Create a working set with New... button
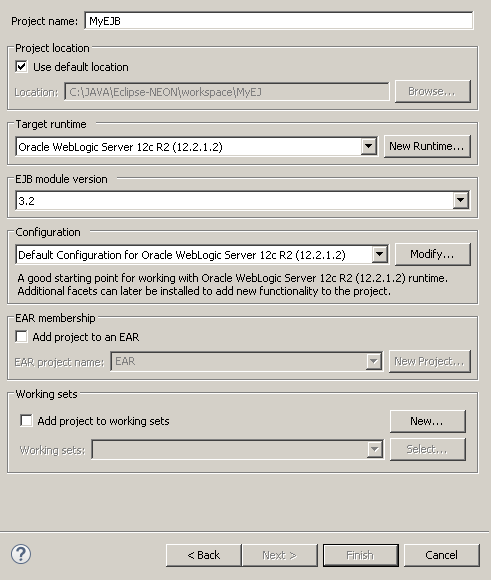The width and height of the screenshot is (491, 580). click(427, 421)
